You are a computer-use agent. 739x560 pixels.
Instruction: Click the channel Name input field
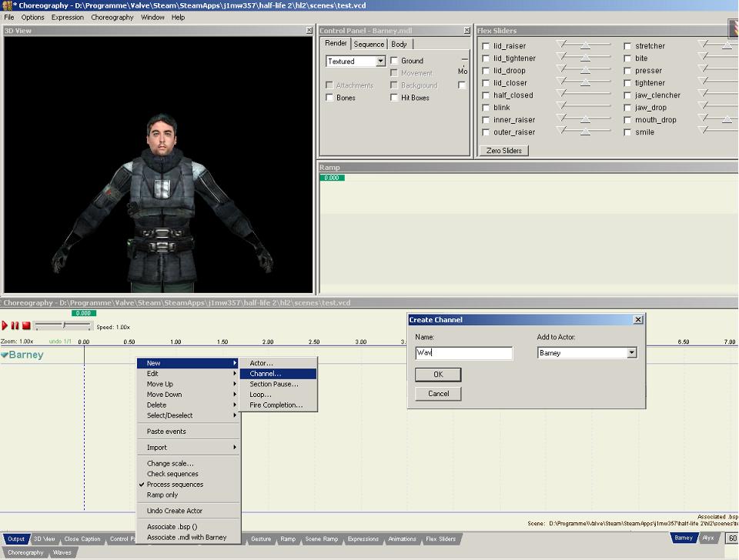[463, 353]
